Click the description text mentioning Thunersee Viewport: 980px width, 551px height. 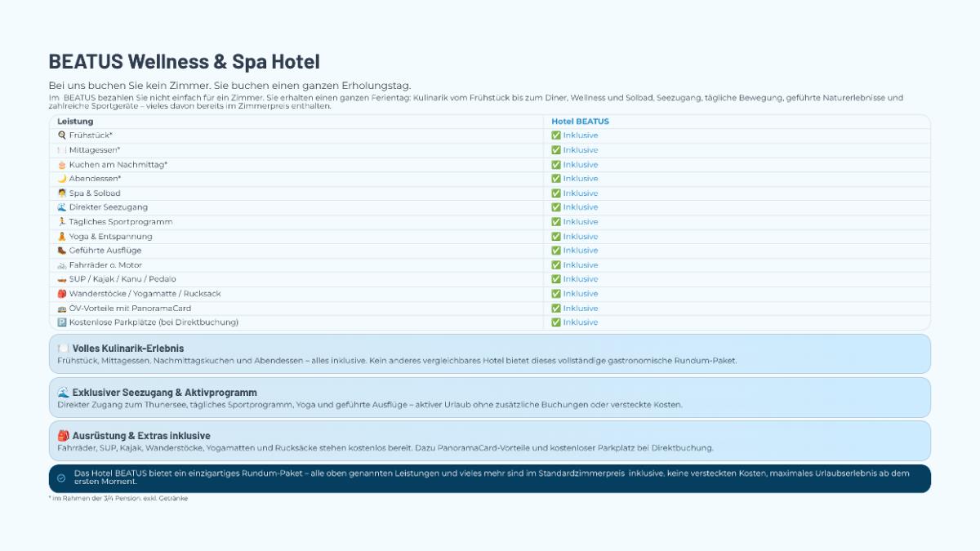click(369, 404)
